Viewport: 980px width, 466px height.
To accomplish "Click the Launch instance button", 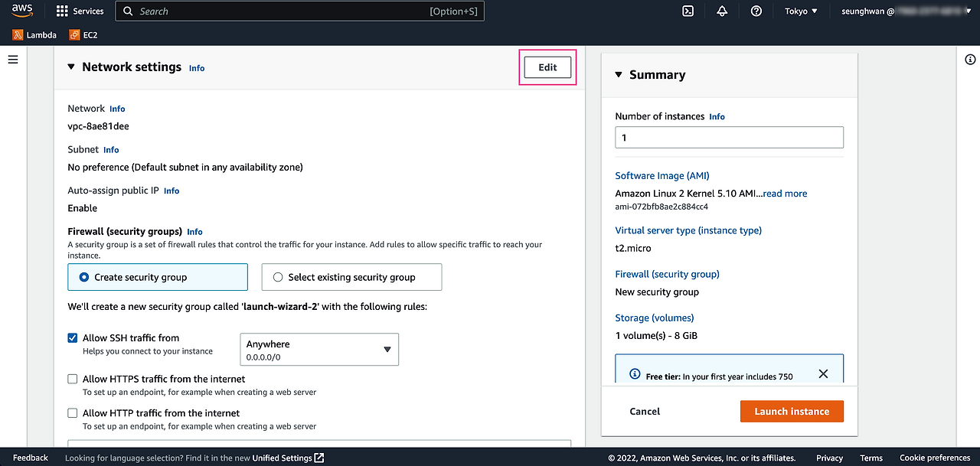I will pos(792,411).
